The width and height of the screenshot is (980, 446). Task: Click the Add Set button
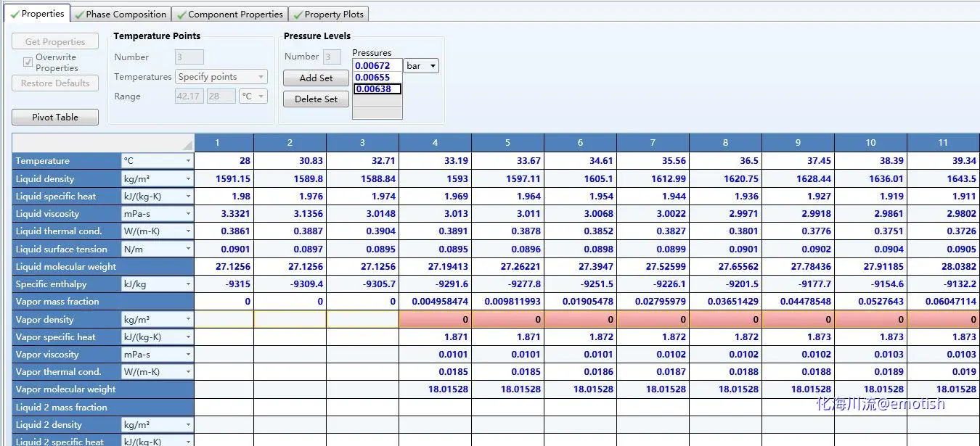tap(316, 78)
